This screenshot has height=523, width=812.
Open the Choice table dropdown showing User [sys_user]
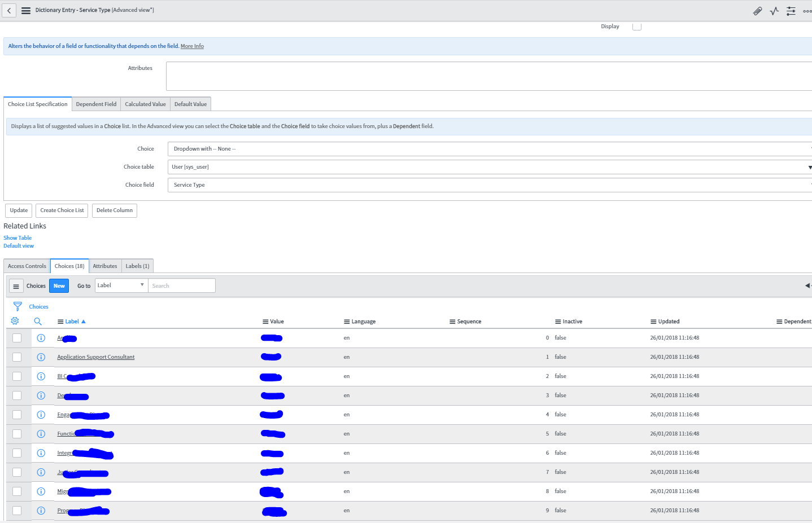pos(490,167)
